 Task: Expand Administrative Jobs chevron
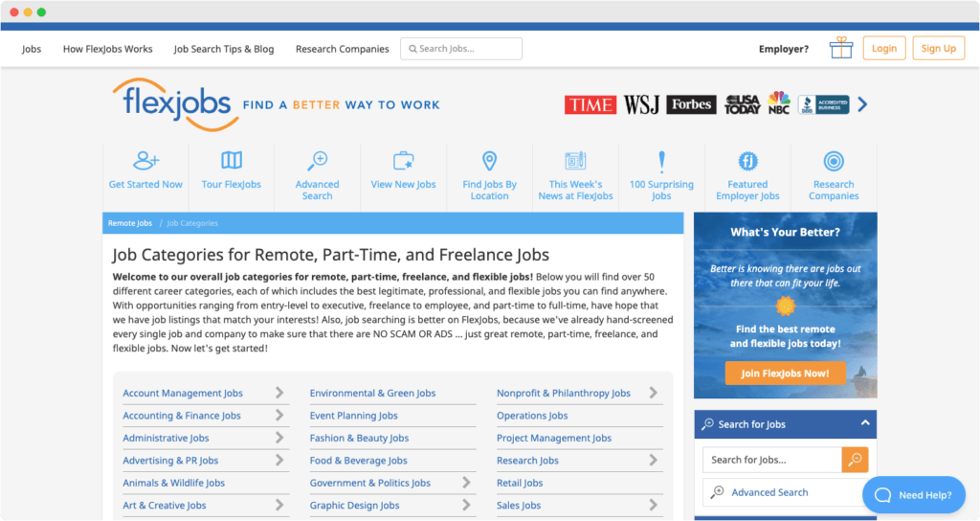(x=279, y=438)
